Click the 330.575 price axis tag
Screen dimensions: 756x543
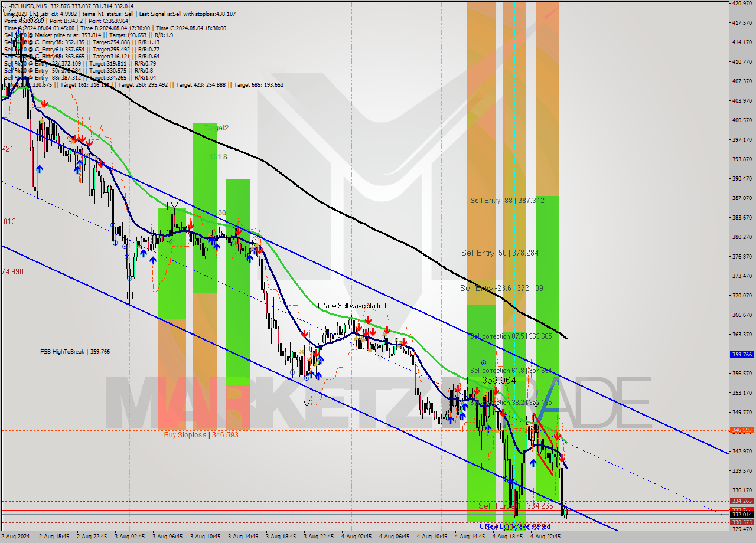742,522
